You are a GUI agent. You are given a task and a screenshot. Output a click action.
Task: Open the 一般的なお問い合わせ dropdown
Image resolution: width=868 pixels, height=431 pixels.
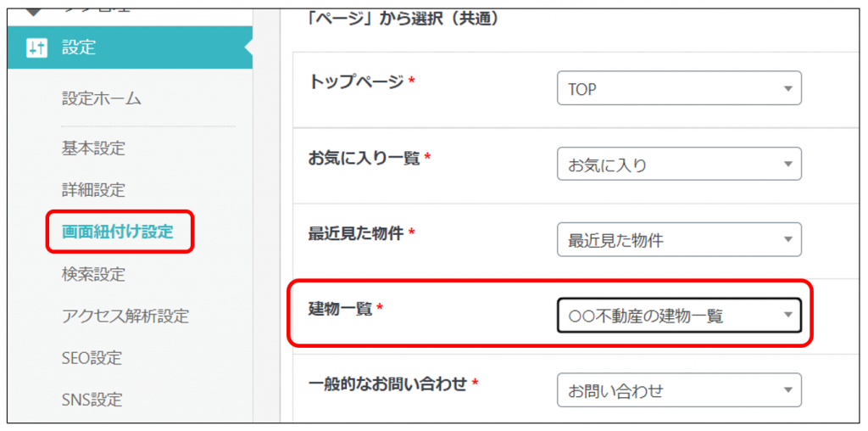[678, 391]
